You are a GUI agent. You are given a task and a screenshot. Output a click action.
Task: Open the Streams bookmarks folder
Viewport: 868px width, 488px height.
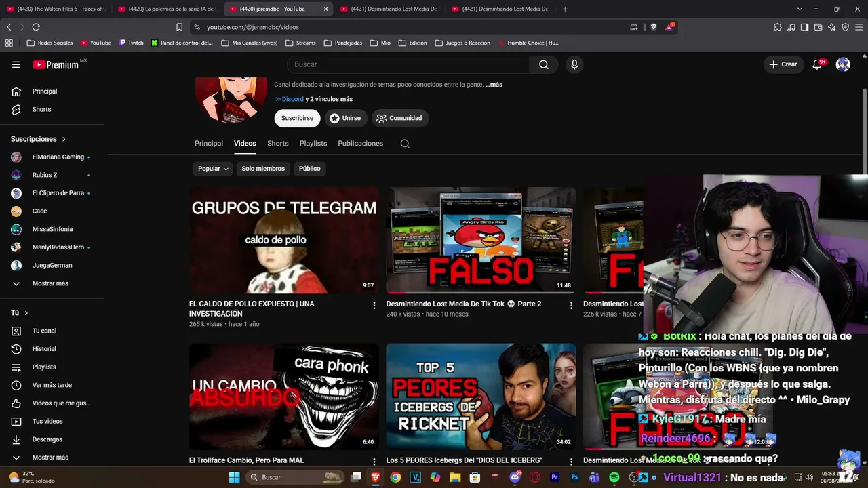[300, 43]
